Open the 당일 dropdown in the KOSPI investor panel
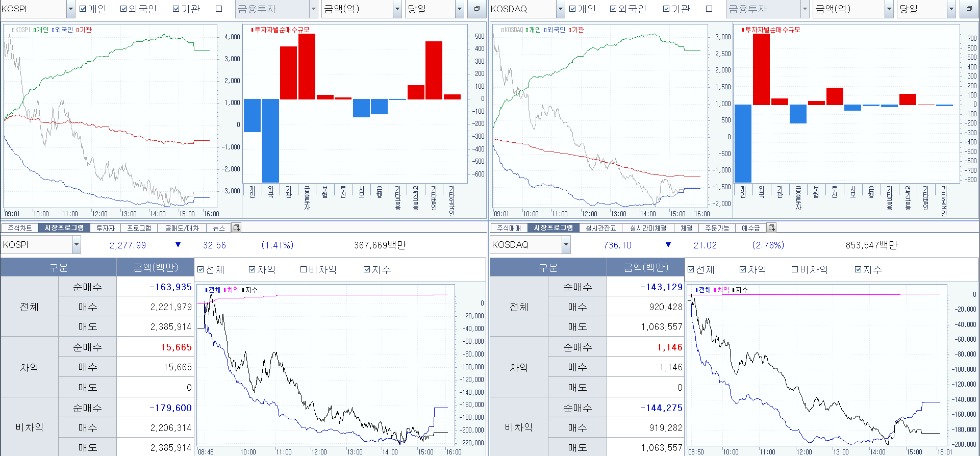 pyautogui.click(x=459, y=9)
